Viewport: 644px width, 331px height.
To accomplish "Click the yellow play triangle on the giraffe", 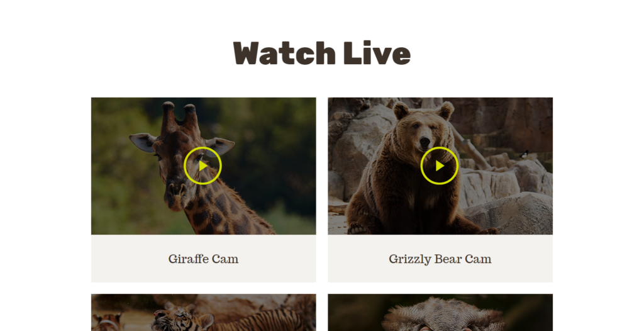I will tap(203, 166).
